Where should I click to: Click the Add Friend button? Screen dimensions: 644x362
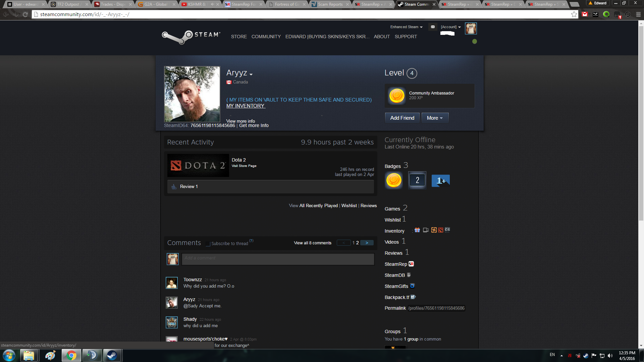pos(402,118)
